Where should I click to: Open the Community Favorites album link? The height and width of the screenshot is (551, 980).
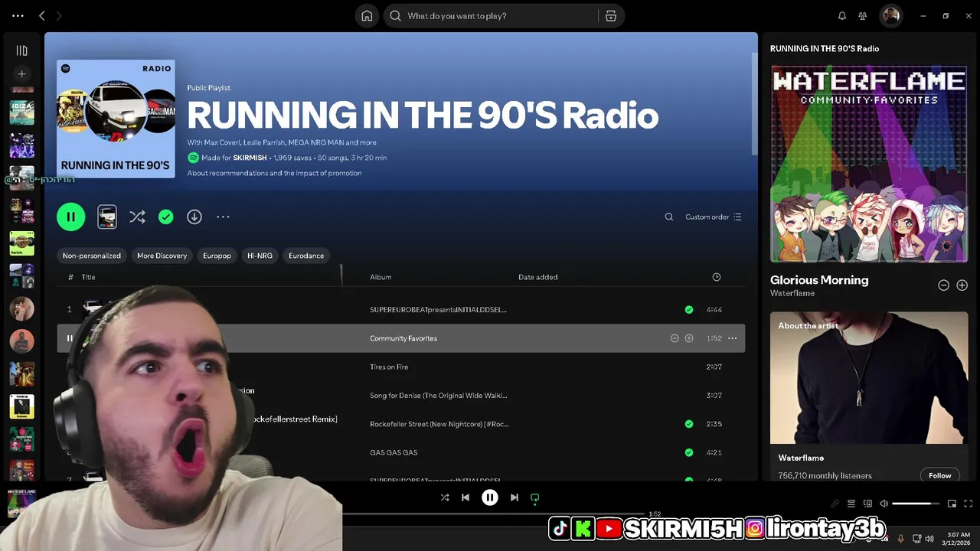click(403, 338)
